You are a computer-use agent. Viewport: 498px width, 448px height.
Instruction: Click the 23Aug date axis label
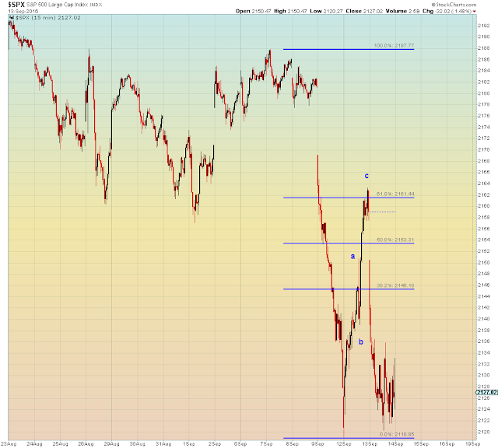click(9, 444)
